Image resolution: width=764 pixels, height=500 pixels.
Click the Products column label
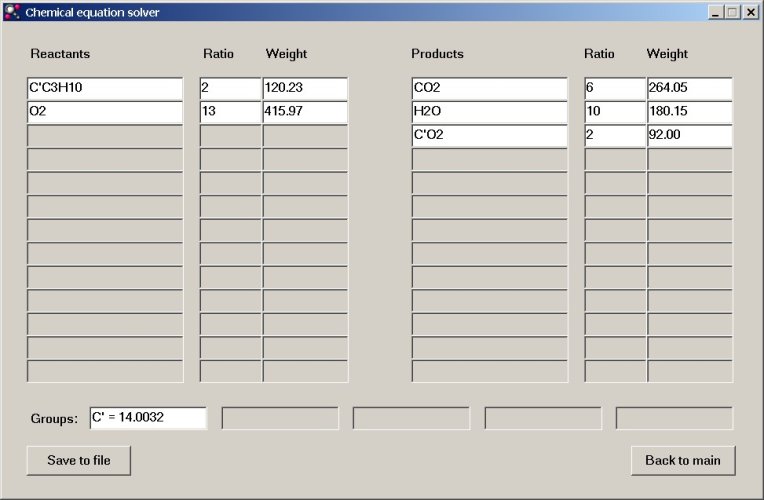(x=437, y=54)
